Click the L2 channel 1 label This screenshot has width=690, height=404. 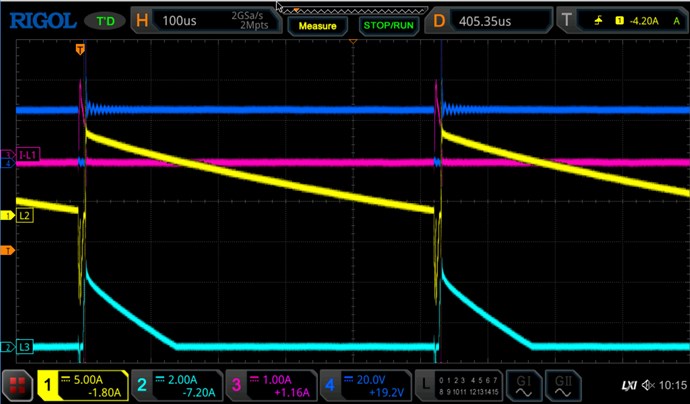[24, 215]
